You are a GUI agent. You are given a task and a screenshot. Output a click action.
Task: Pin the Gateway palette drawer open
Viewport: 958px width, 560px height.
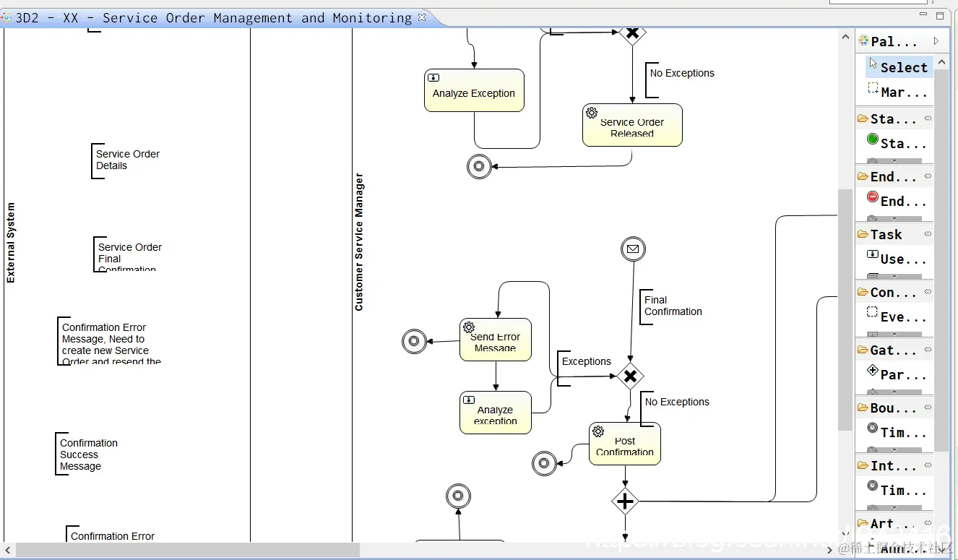(x=928, y=350)
